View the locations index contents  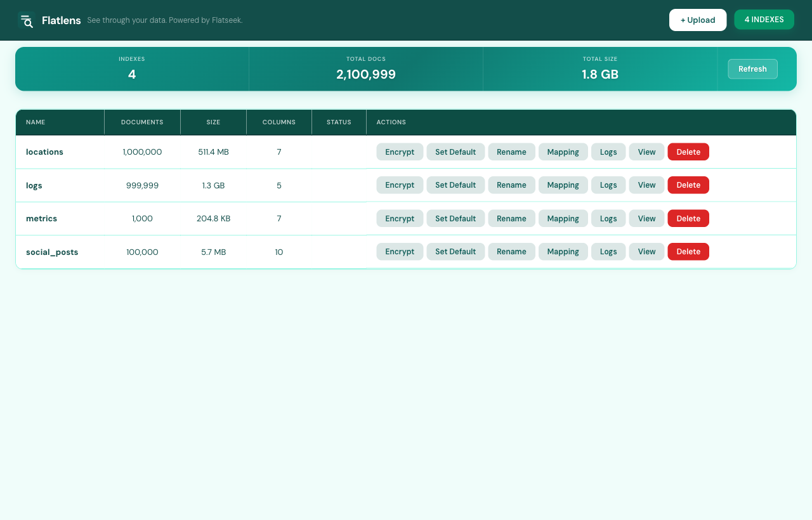(646, 152)
